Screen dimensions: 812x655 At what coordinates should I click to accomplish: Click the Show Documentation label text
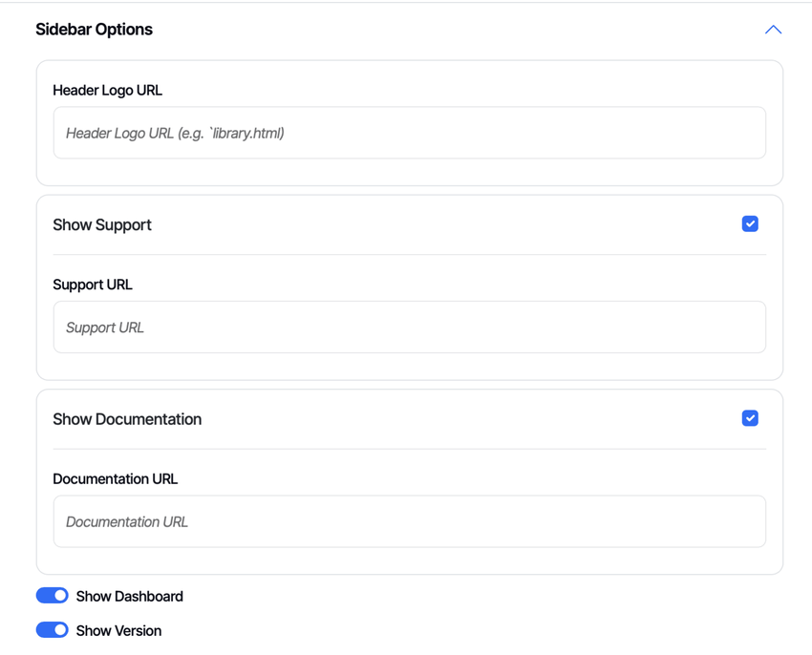[127, 419]
